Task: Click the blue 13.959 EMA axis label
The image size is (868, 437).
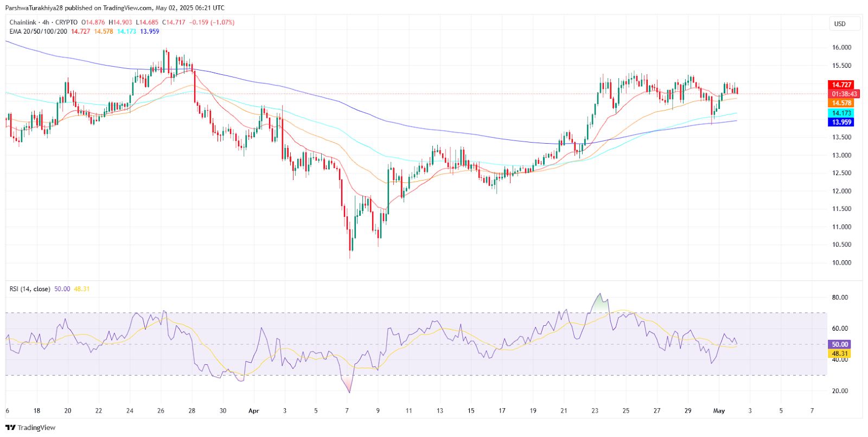Action: 841,122
